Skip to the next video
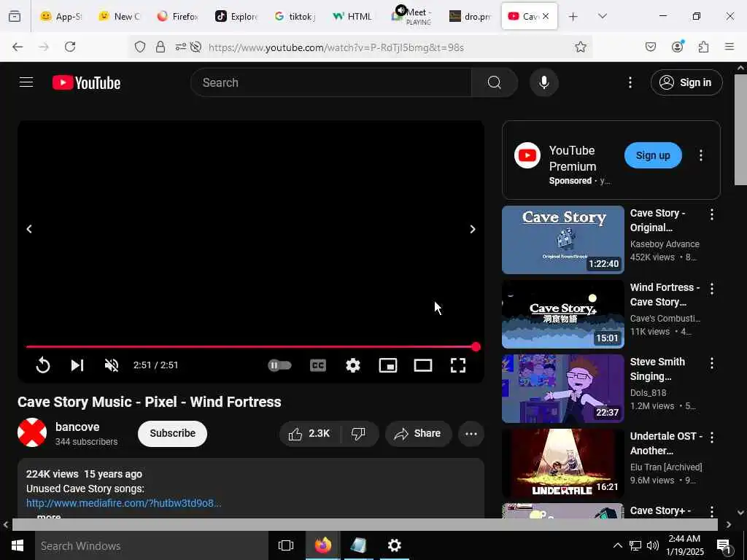Viewport: 747px width, 560px height. point(77,365)
